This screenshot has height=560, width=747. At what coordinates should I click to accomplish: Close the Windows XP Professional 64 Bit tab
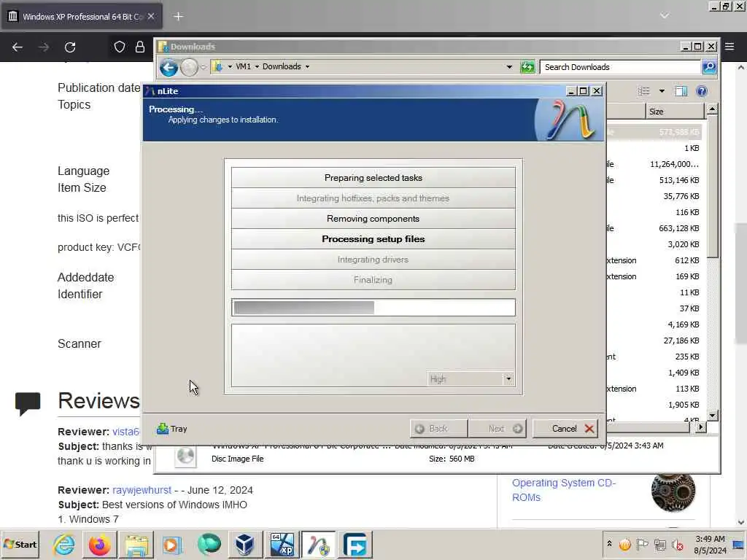pos(151,16)
